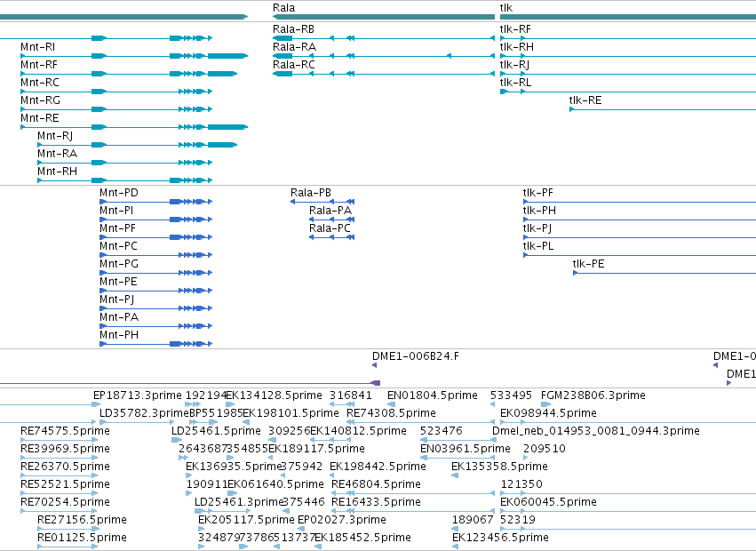Select the Dmel_neb_014953_0081_0944.3prime label

click(x=596, y=432)
